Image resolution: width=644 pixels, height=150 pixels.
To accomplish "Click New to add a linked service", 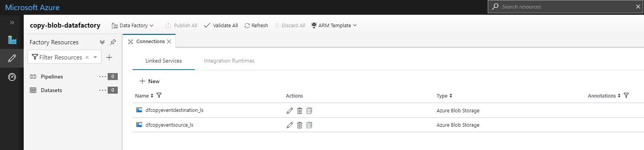I will (x=150, y=81).
